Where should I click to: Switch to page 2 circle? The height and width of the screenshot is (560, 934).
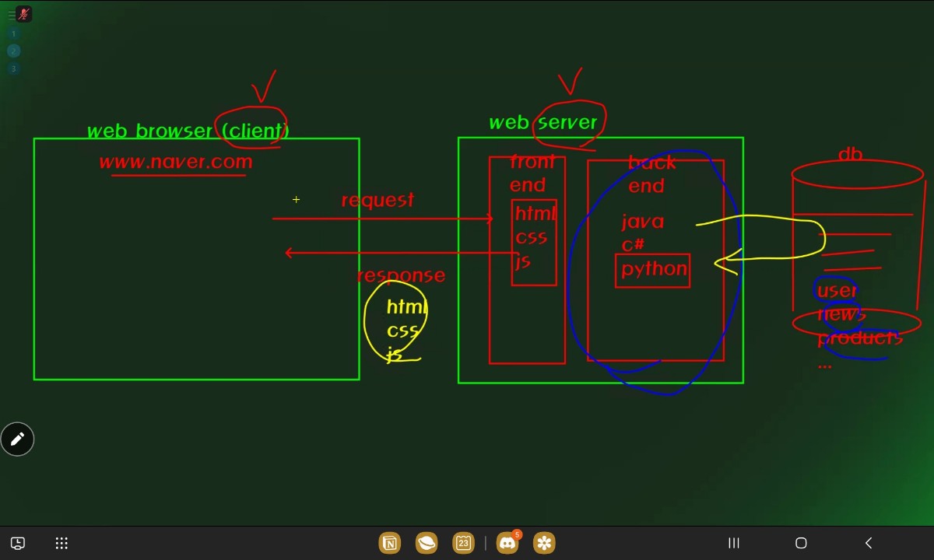13,51
